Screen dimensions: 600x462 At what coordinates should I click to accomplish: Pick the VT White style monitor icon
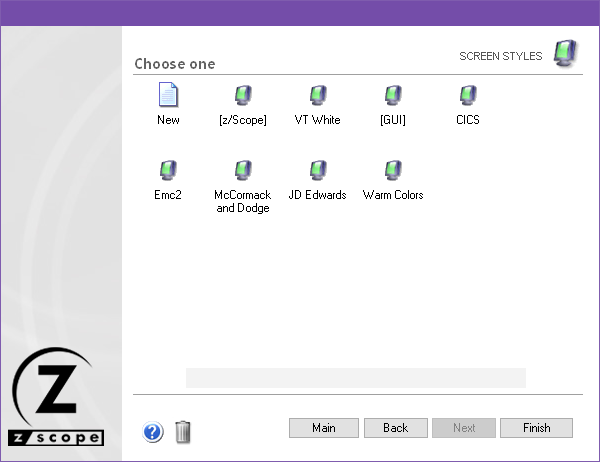(318, 95)
